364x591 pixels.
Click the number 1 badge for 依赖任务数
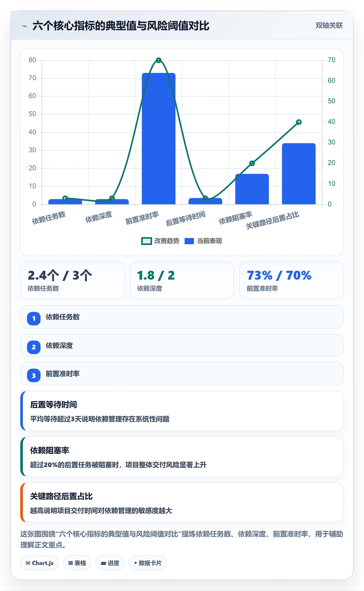point(34,318)
